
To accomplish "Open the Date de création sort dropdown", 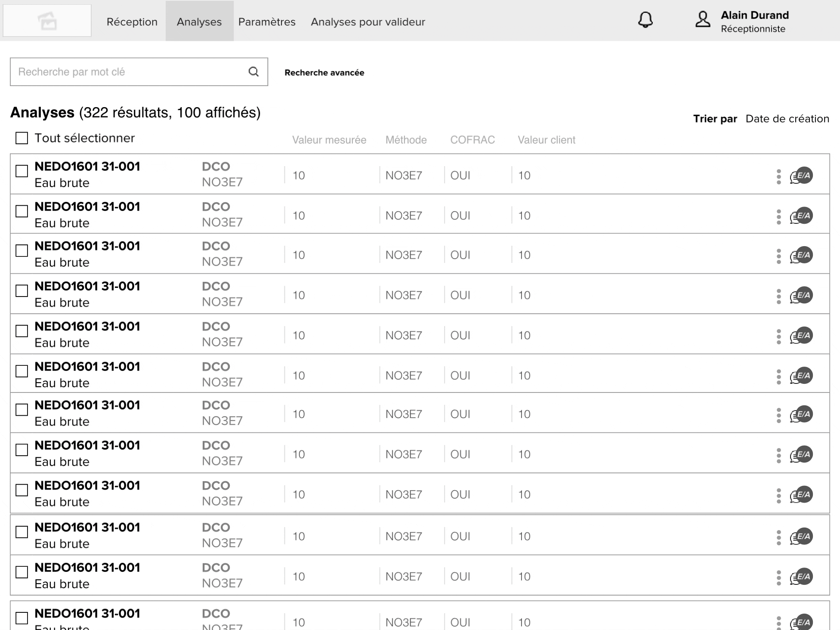I will [787, 119].
